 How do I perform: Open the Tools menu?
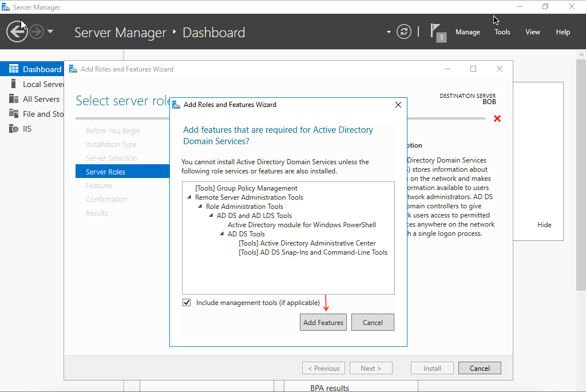[502, 32]
